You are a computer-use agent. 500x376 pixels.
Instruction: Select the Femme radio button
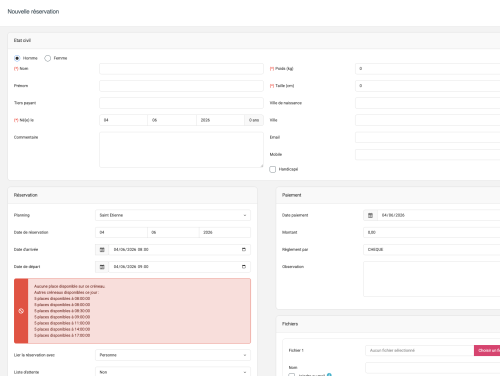[x=48, y=58]
